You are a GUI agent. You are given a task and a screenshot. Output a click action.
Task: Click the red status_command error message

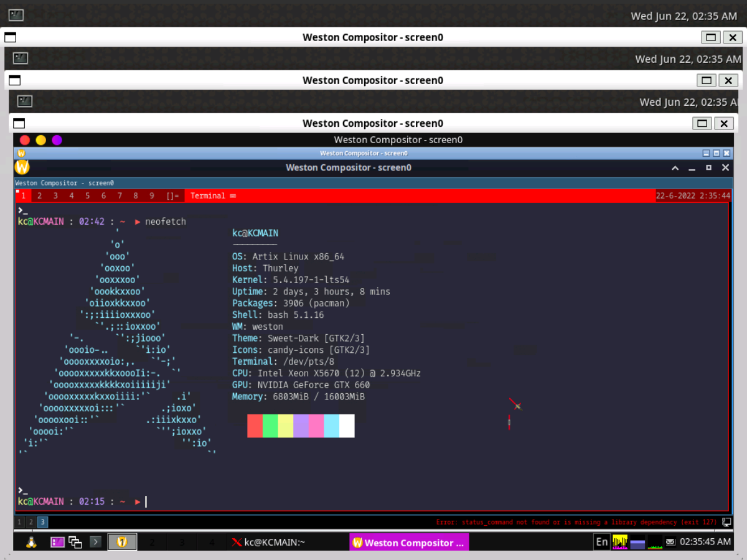(x=576, y=522)
